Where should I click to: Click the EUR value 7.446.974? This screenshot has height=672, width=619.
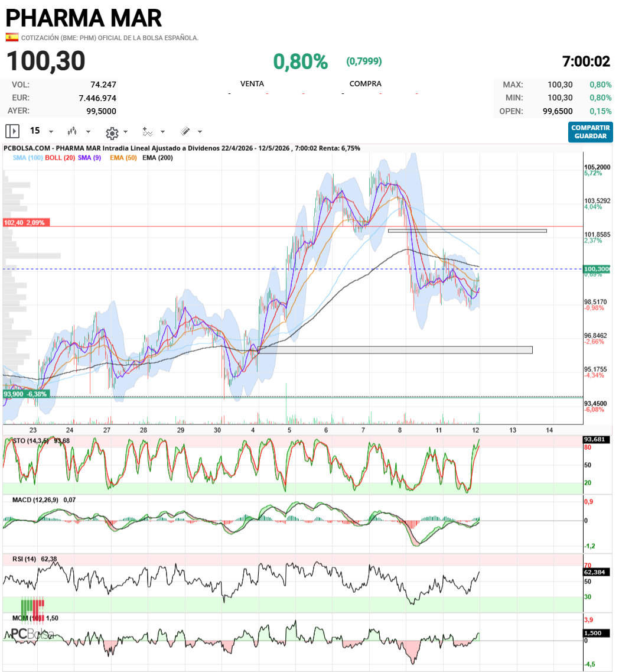97,98
